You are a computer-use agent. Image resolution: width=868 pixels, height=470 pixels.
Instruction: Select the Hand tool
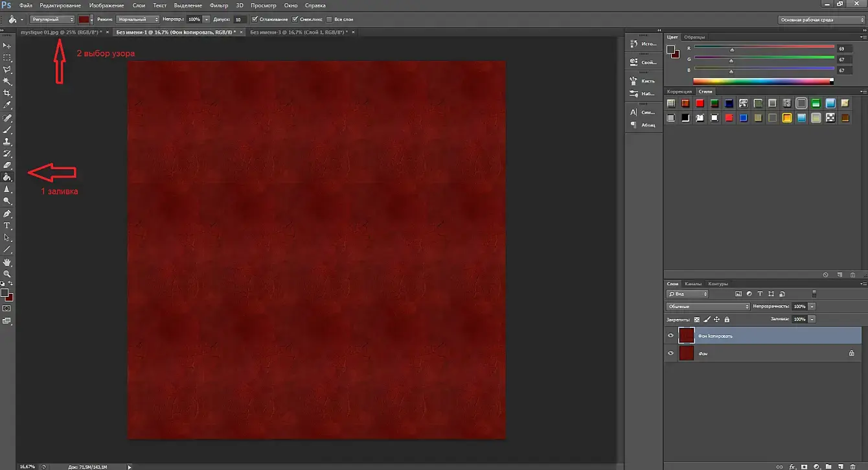pyautogui.click(x=8, y=263)
